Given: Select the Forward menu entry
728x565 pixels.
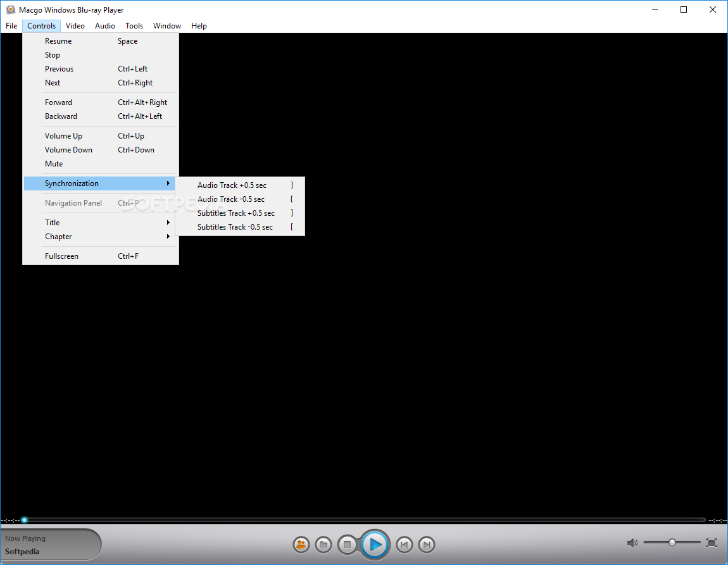Looking at the screenshot, I should pyautogui.click(x=100, y=102).
